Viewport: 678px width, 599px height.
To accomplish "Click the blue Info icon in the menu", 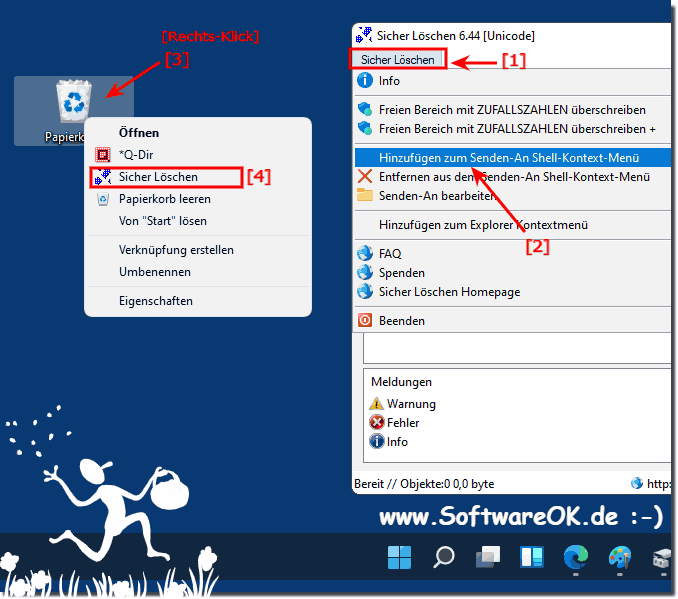I will (365, 80).
